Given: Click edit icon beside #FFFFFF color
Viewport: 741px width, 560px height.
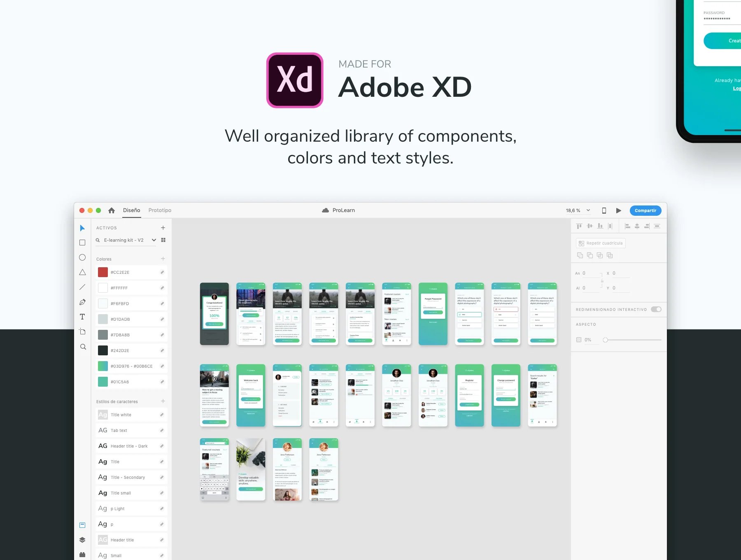Looking at the screenshot, I should (x=162, y=288).
